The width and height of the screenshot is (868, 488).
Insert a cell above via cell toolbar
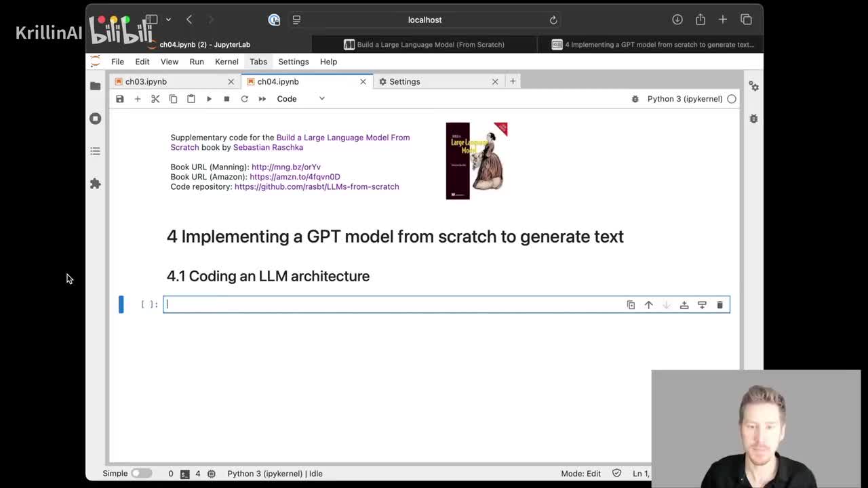684,305
